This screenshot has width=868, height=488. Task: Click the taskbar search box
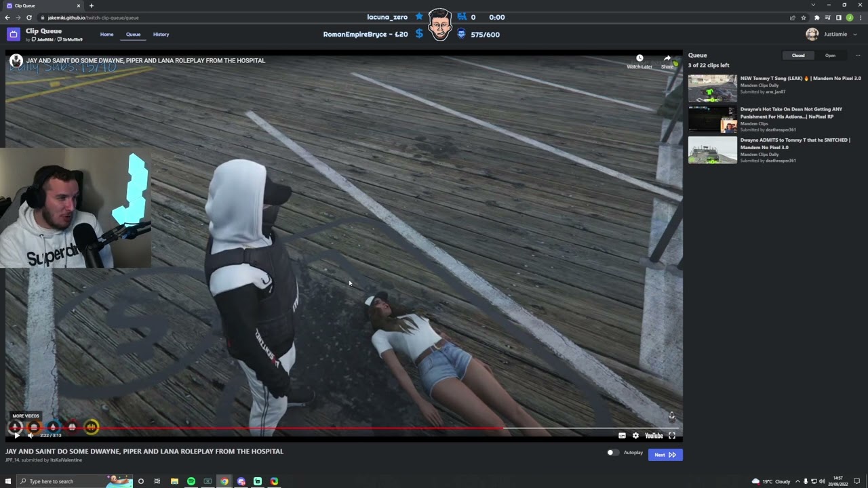[75, 481]
